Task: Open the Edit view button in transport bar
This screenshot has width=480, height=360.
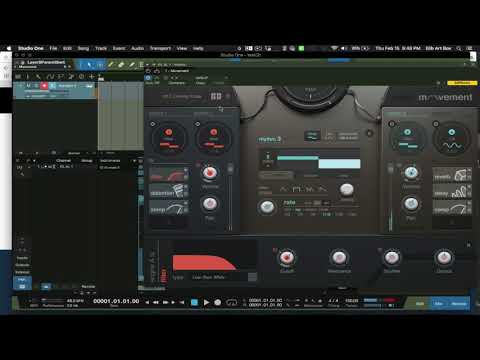Action: pos(420,303)
